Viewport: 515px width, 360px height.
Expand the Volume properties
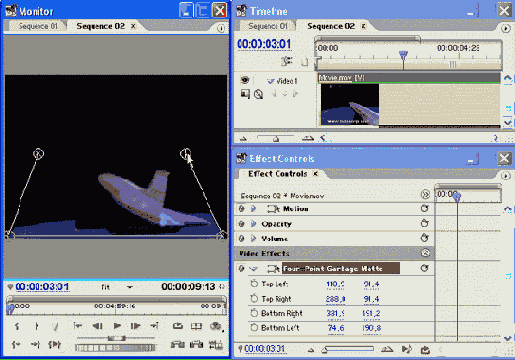point(253,238)
